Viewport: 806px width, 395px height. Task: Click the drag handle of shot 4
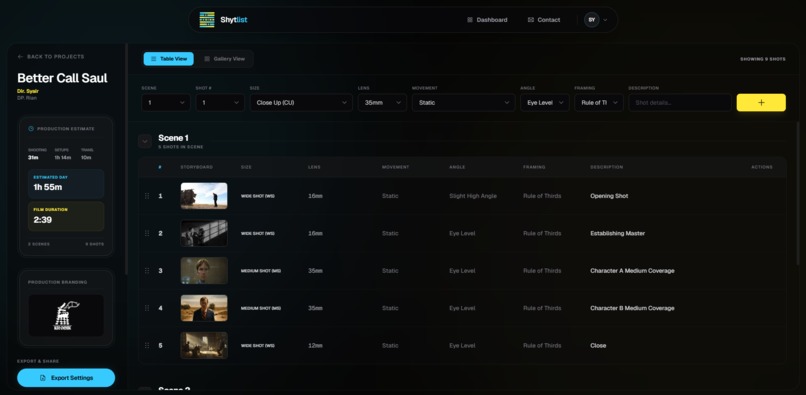click(x=147, y=308)
